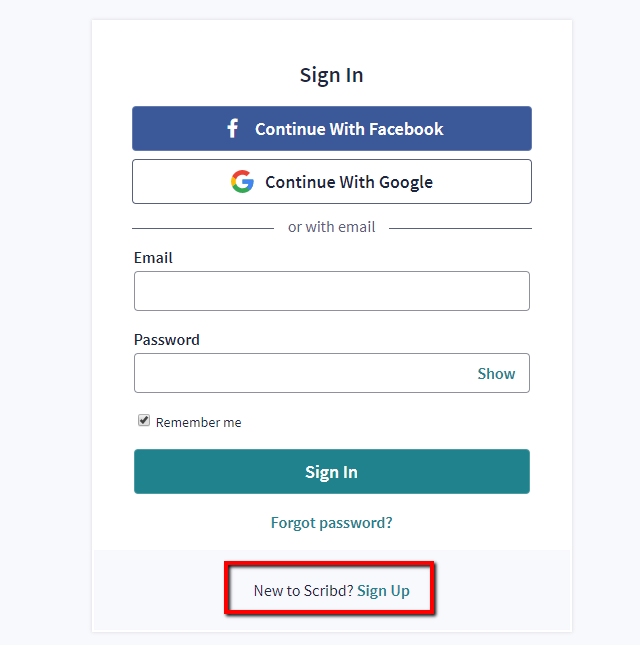
Task: Click the Google logo icon
Action: point(242,182)
